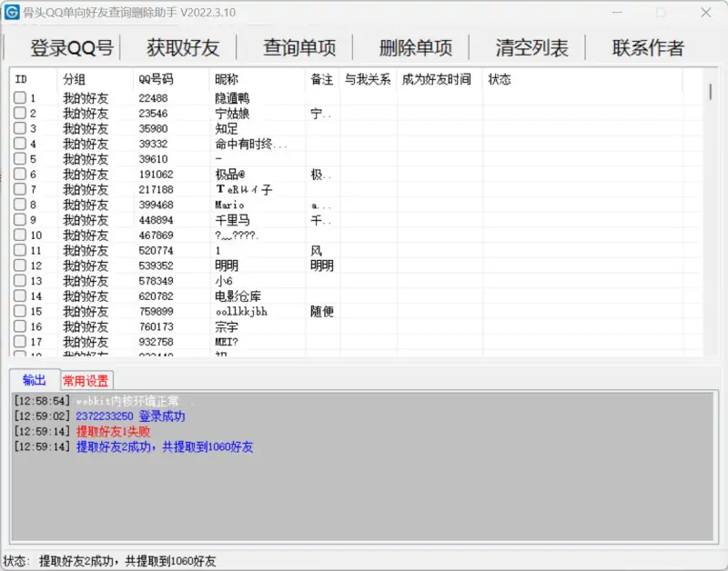Image resolution: width=728 pixels, height=571 pixels.
Task: Click the 联系作者 button
Action: coord(647,47)
